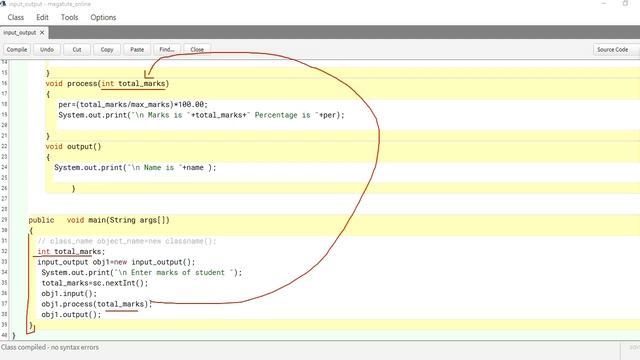
Task: Click line 19 print Marks and Percentage statement
Action: (x=201, y=115)
